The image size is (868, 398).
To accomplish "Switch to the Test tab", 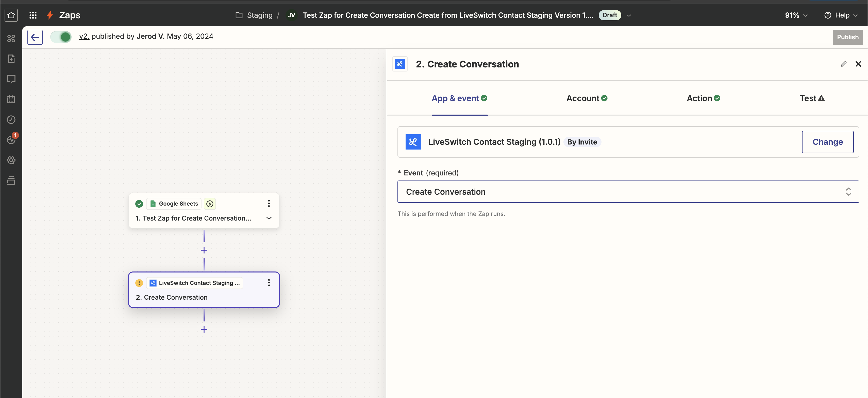I will (812, 98).
